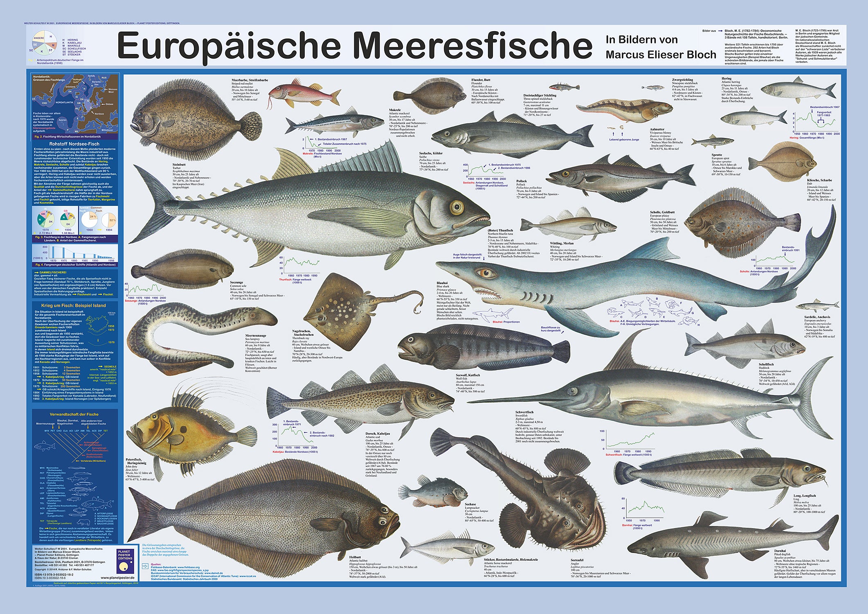This screenshot has height=614, width=868.
Task: Click the heading 'Verwandtschaft der Fische'
Action: [x=74, y=414]
